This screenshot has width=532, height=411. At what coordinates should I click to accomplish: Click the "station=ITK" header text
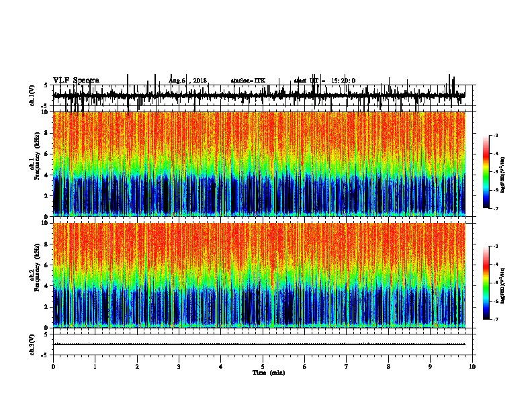click(x=248, y=81)
